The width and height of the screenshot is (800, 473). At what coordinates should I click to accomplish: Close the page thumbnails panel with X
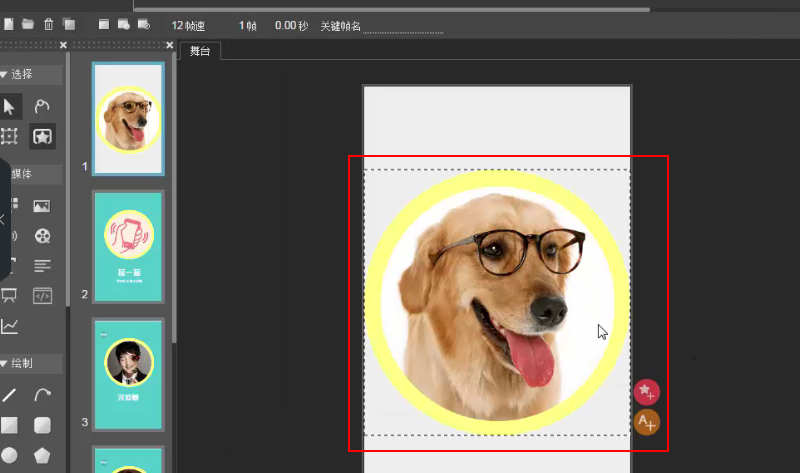pyautogui.click(x=169, y=45)
